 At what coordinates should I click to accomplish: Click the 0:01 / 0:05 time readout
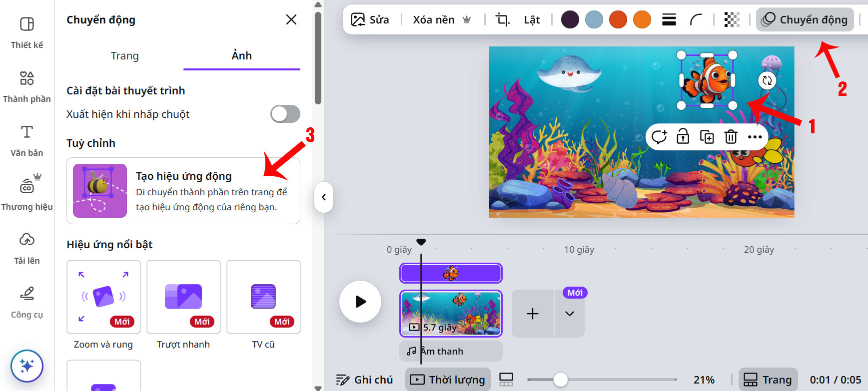click(836, 380)
